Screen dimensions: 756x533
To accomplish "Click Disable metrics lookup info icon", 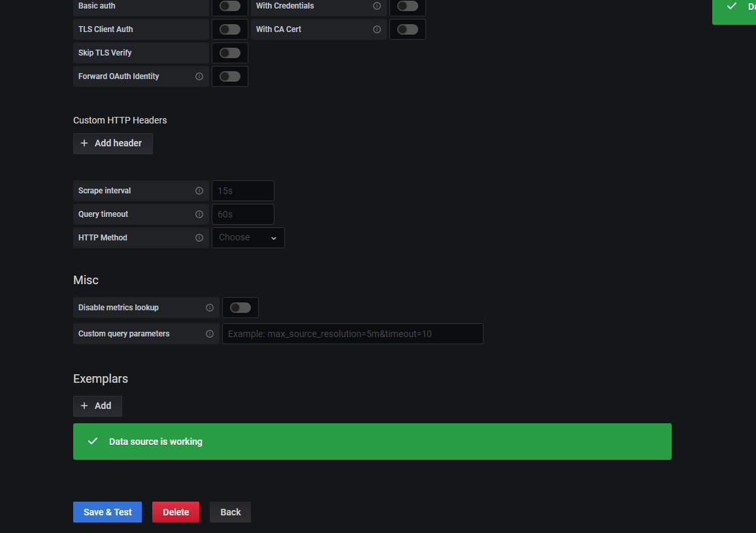I will point(210,308).
